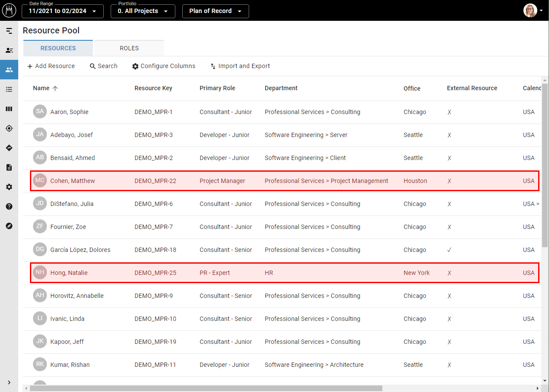This screenshot has height=392, width=549.
Task: Open the settings gear in sidebar
Action: pos(9,187)
